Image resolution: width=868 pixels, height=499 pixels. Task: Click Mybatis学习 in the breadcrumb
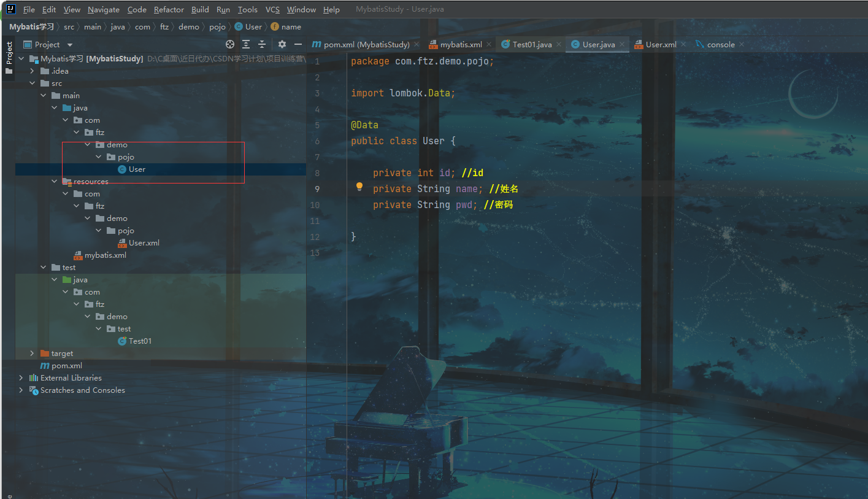tap(31, 26)
